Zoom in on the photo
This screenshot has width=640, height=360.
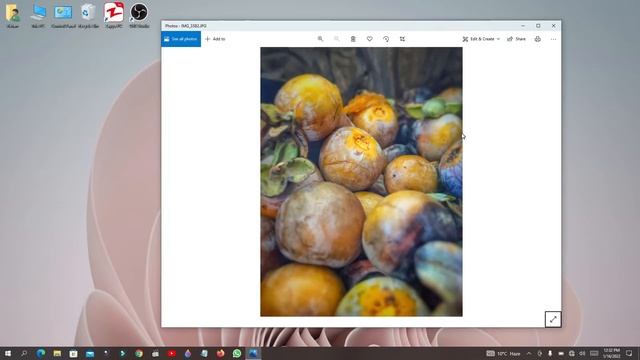point(320,39)
